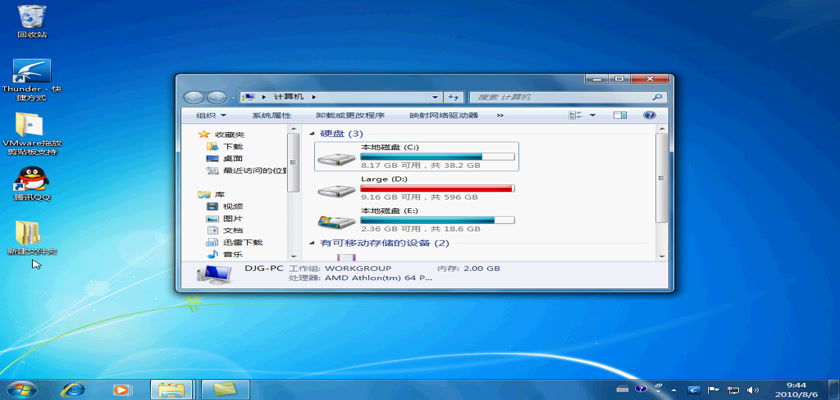Open the address bar history dropdown

point(435,97)
